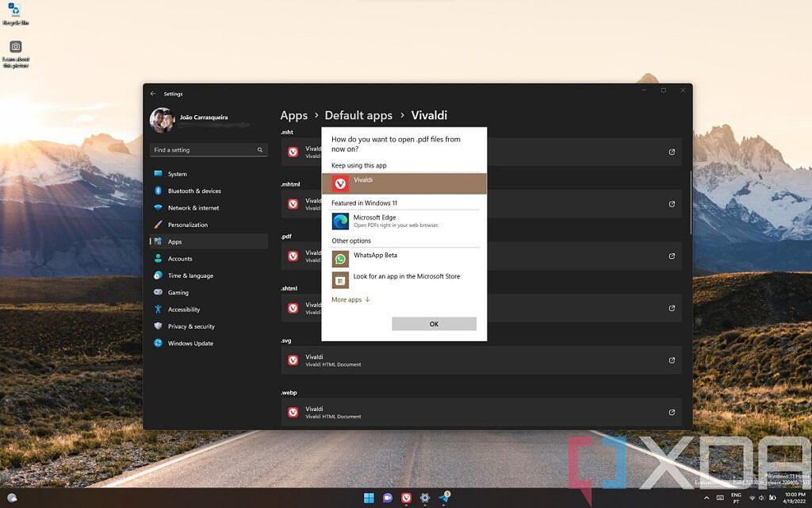The width and height of the screenshot is (812, 508).
Task: Confirm the choice with the OK button
Action: pyautogui.click(x=433, y=323)
